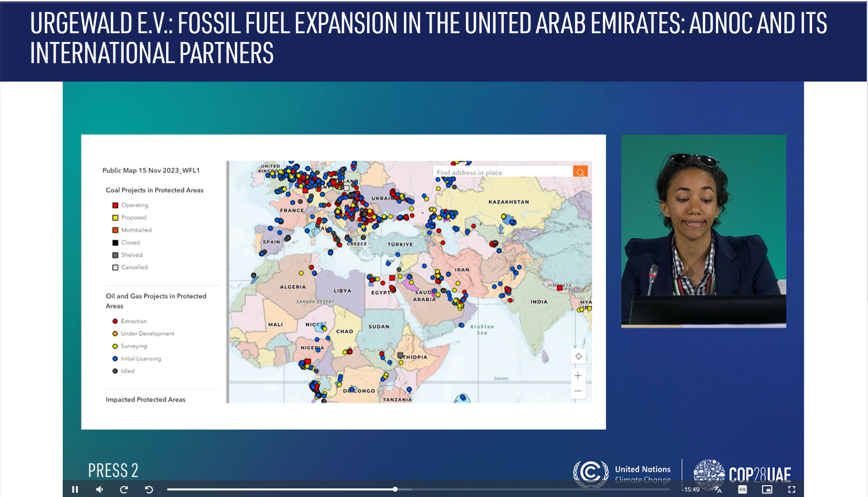This screenshot has height=497, width=868.
Task: Click the grey Shelved legend square
Action: click(115, 255)
